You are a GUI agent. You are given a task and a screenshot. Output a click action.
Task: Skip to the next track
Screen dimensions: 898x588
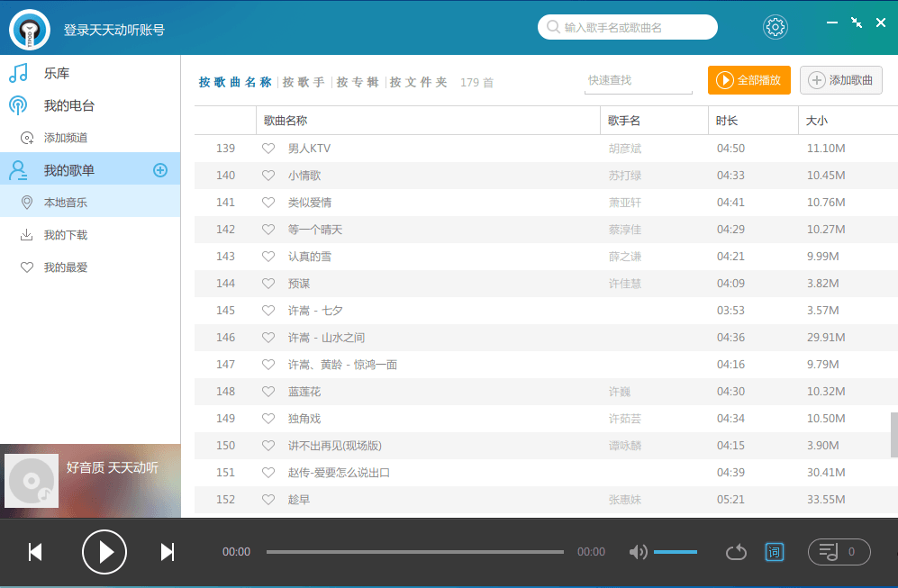pyautogui.click(x=167, y=552)
